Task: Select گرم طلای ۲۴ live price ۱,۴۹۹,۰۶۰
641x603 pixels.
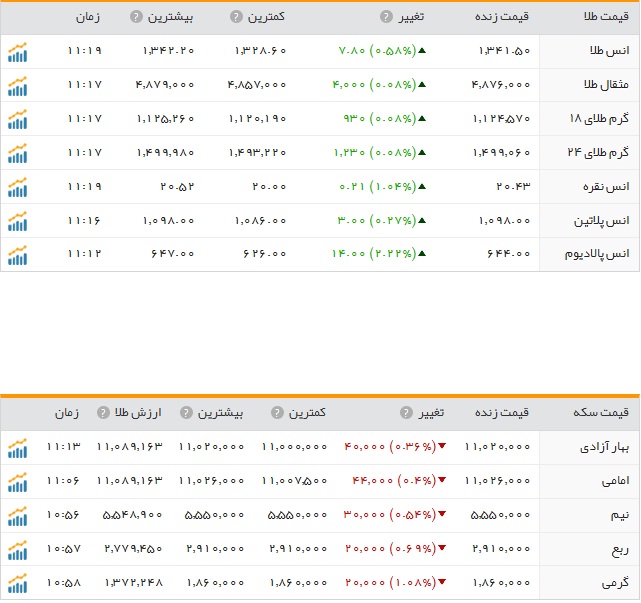Action: pos(501,152)
